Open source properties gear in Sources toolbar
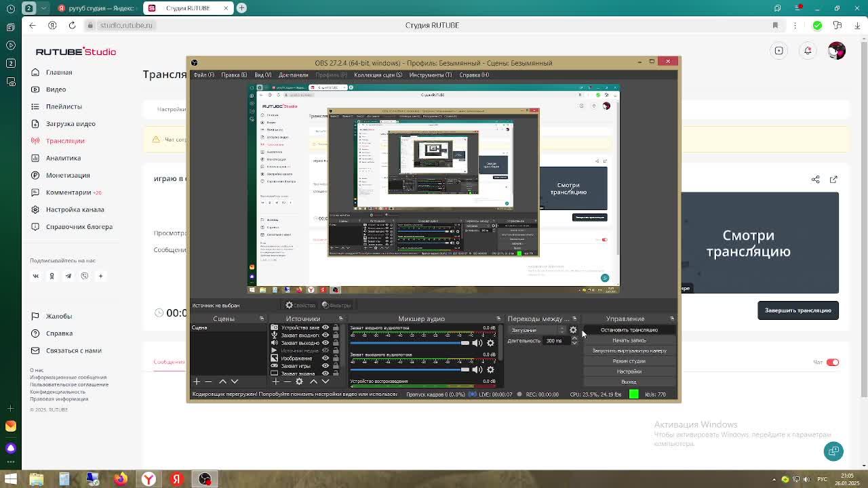 pos(299,382)
